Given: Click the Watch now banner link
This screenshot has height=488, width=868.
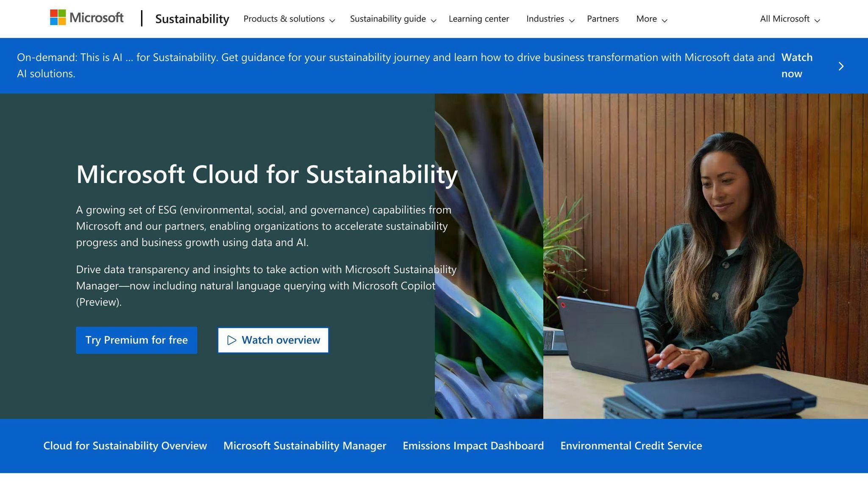Looking at the screenshot, I should coord(797,66).
